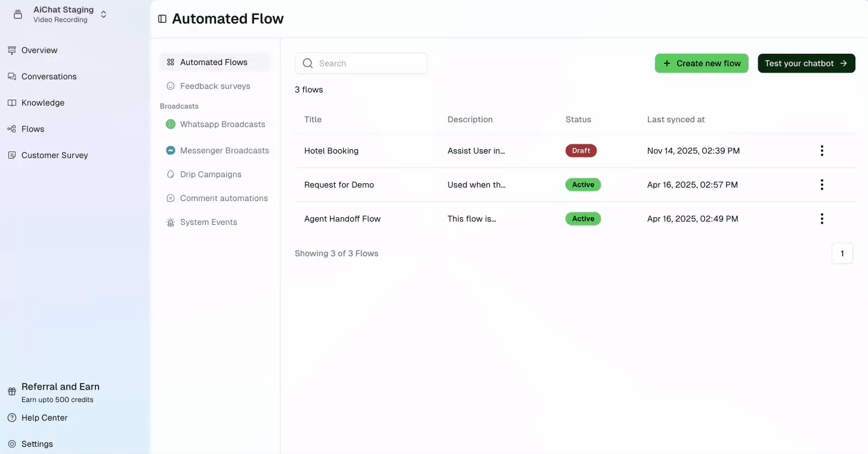The height and width of the screenshot is (454, 868).
Task: Click page 1 pagination button
Action: coord(842,254)
